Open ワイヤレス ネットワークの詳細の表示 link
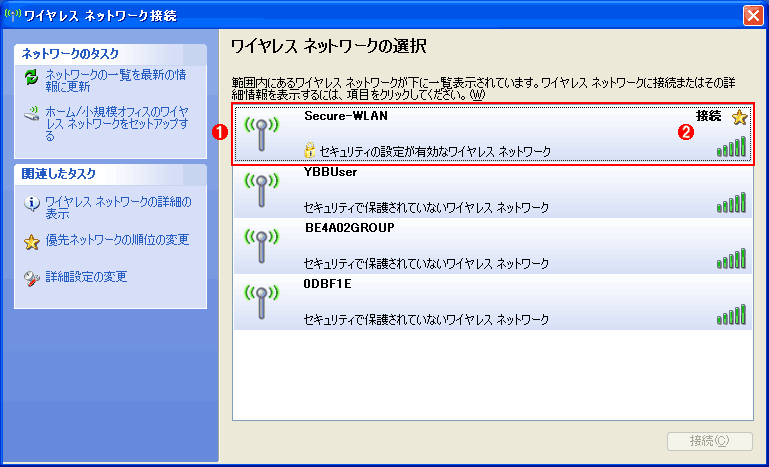769x467 pixels. [118, 208]
